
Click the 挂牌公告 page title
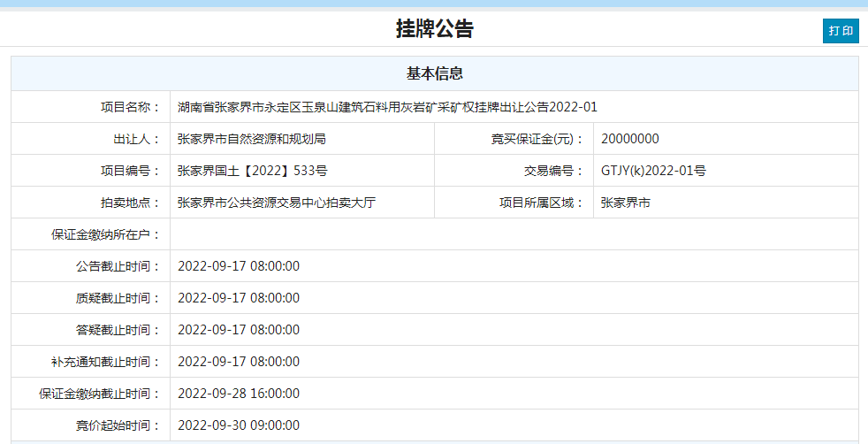click(434, 29)
